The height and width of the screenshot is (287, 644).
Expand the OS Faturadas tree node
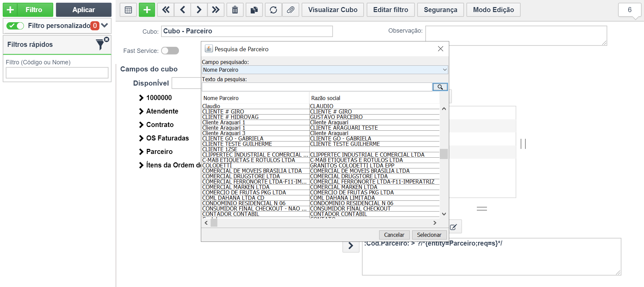tap(141, 138)
